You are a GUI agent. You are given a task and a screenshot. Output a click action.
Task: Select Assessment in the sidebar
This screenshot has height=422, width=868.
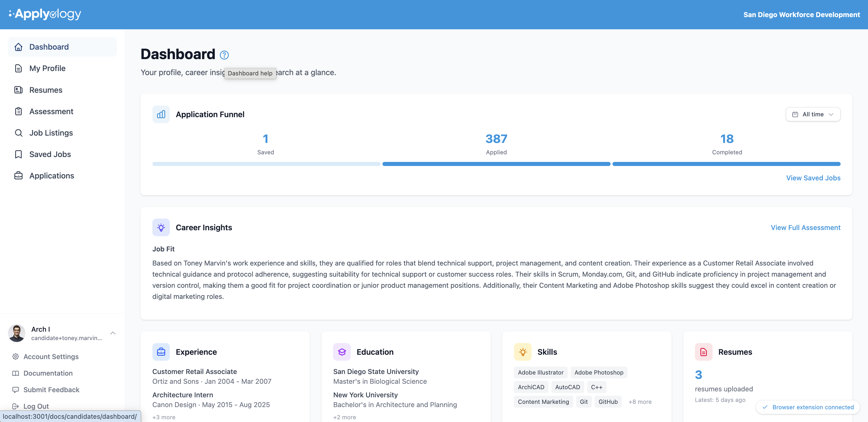click(62, 111)
